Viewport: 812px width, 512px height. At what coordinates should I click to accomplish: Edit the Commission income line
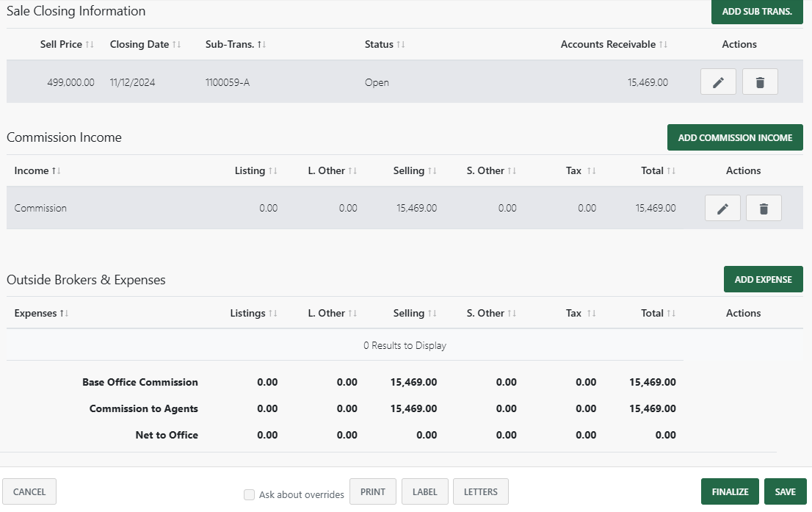coord(722,208)
